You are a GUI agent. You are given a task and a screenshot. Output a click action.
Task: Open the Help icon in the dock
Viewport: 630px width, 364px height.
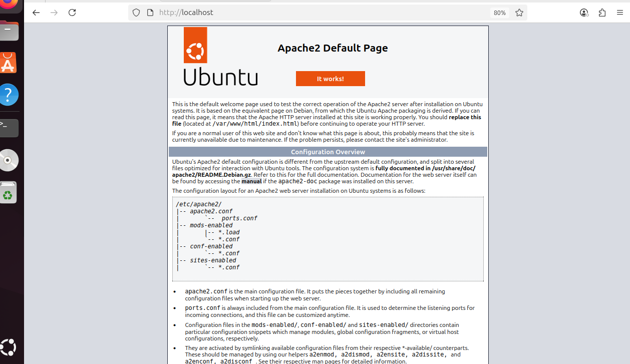coord(9,95)
